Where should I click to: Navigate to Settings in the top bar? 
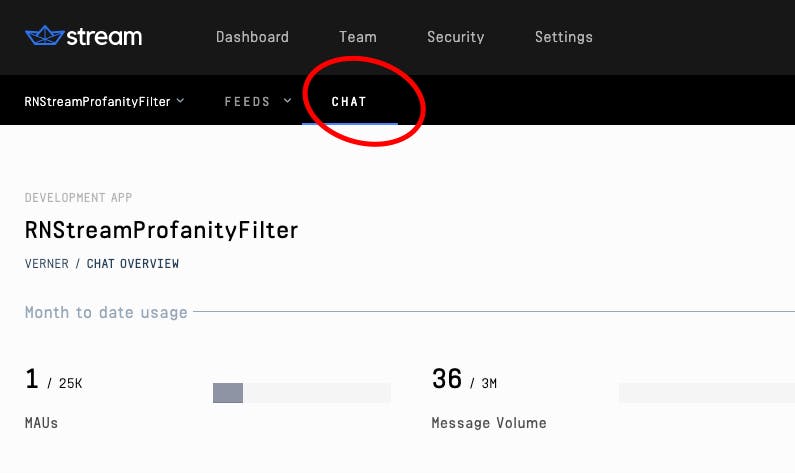pos(563,37)
